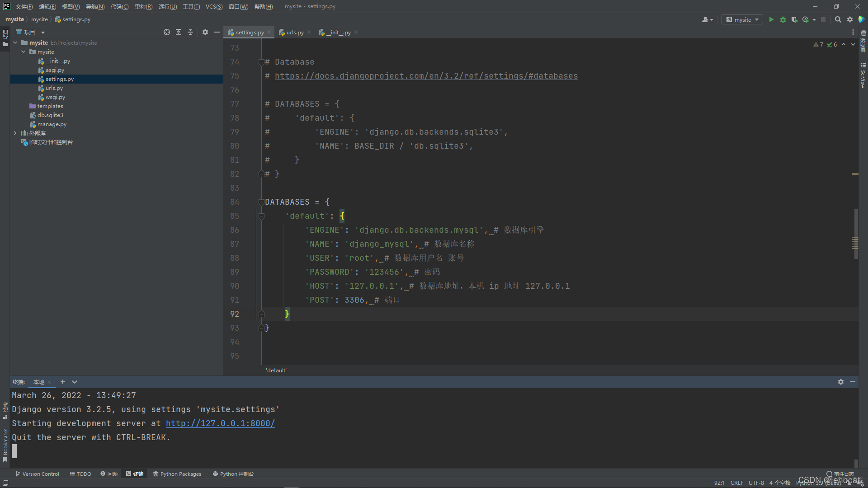The image size is (868, 488).
Task: Select asgi.py in project tree
Action: click(55, 70)
